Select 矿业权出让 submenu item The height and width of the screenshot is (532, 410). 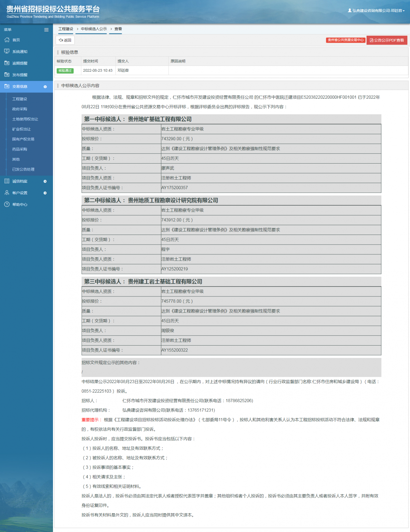(x=21, y=129)
